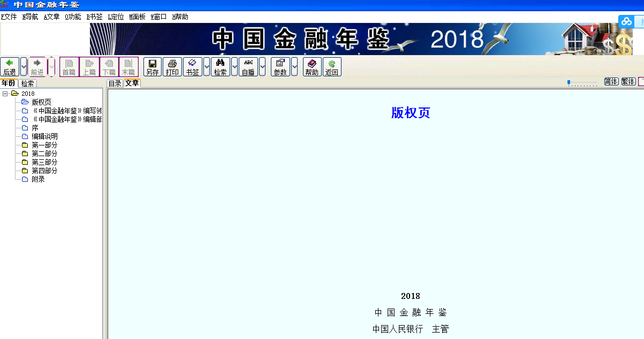Go to 首篇 first article
This screenshot has width=644, height=339.
pos(69,67)
